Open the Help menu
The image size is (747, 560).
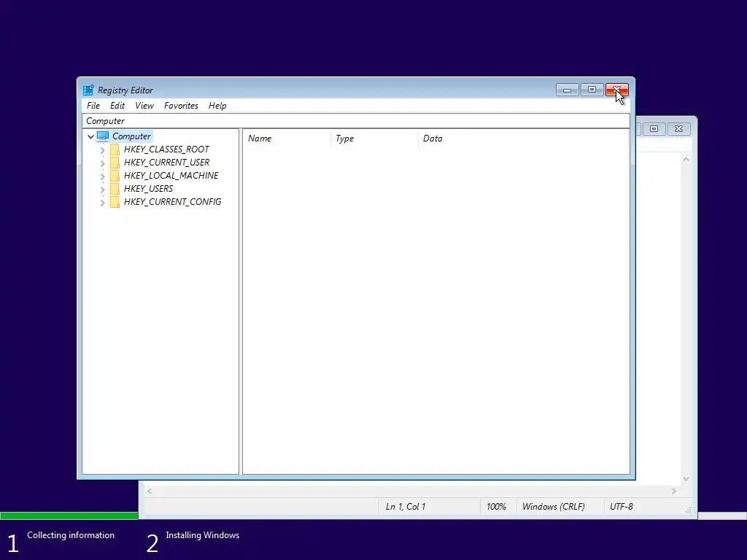(x=217, y=106)
